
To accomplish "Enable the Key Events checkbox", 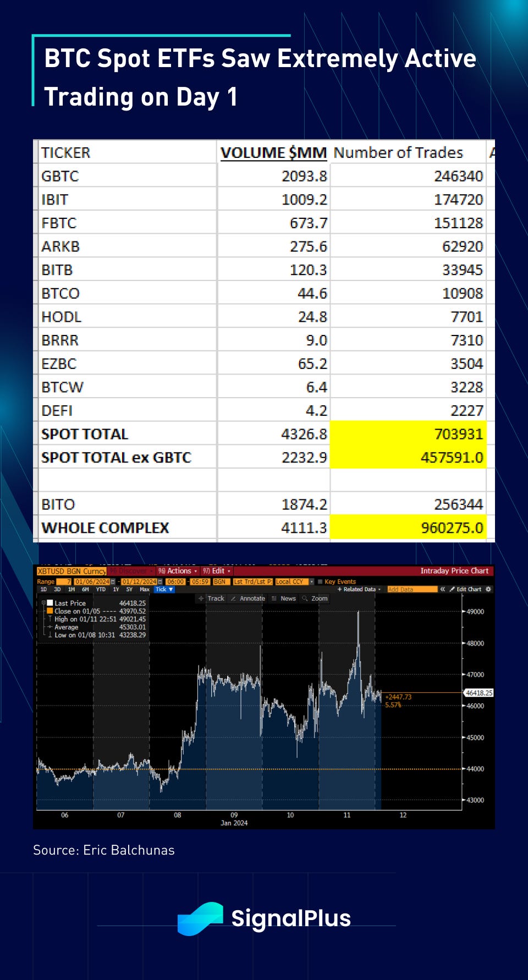I will tap(320, 581).
